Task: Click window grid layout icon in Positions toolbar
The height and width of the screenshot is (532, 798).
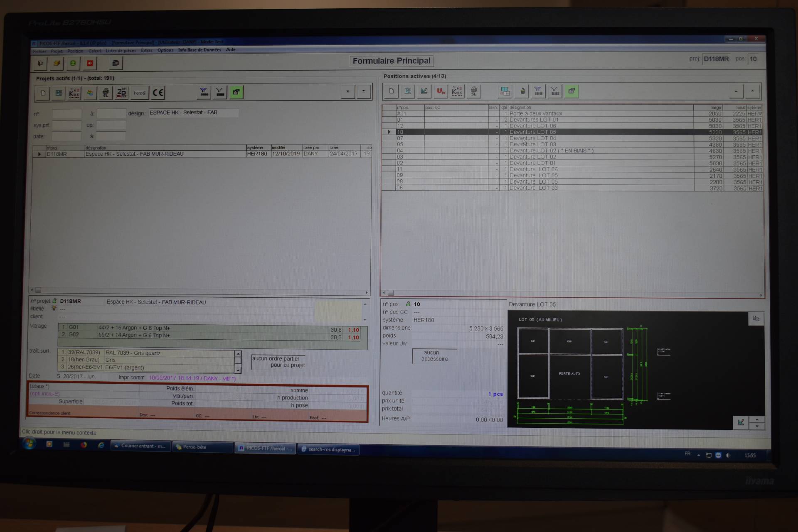Action: pos(505,91)
